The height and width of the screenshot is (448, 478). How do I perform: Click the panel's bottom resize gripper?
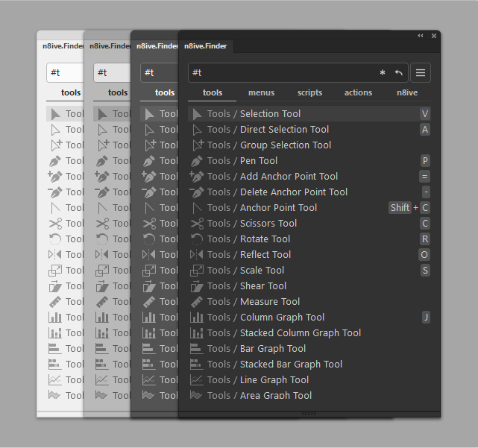[309, 414]
